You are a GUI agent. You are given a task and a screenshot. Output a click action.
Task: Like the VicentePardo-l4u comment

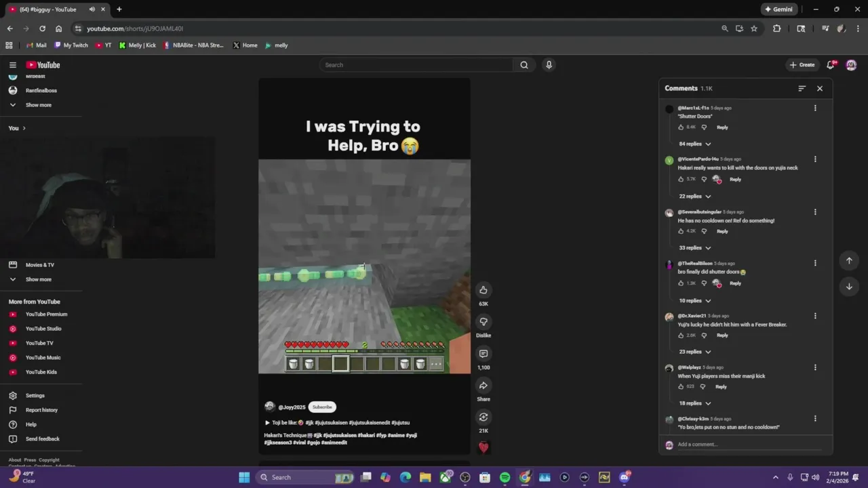tap(681, 180)
